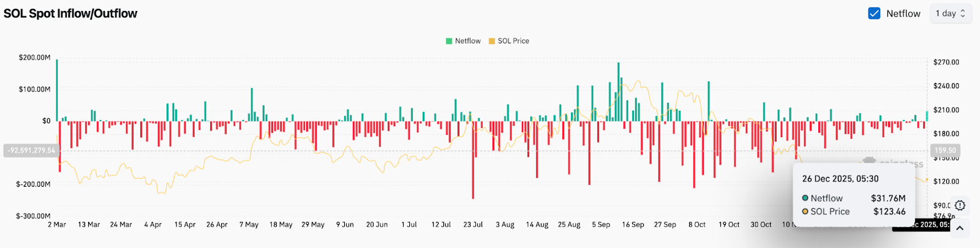This screenshot has height=248, width=980.
Task: Select the 23 Jul date axis label
Action: point(473,225)
